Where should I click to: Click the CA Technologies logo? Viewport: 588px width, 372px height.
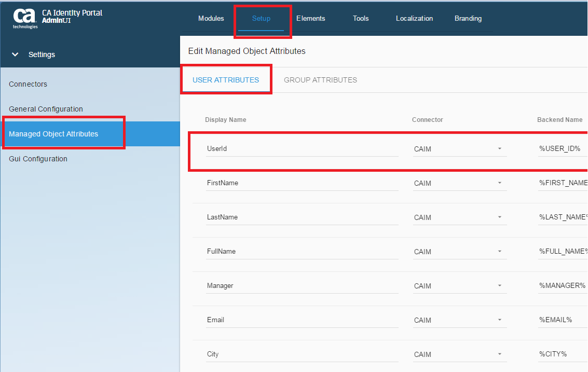click(25, 18)
